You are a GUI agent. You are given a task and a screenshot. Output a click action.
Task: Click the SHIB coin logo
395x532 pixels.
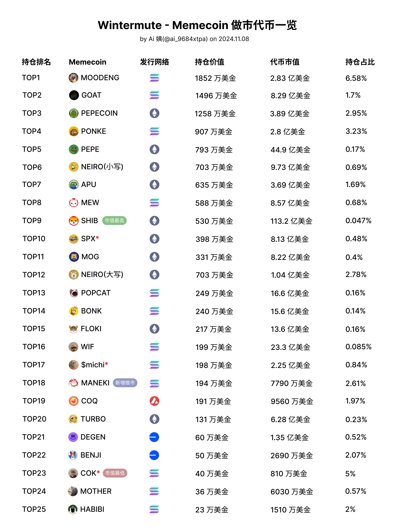click(74, 221)
